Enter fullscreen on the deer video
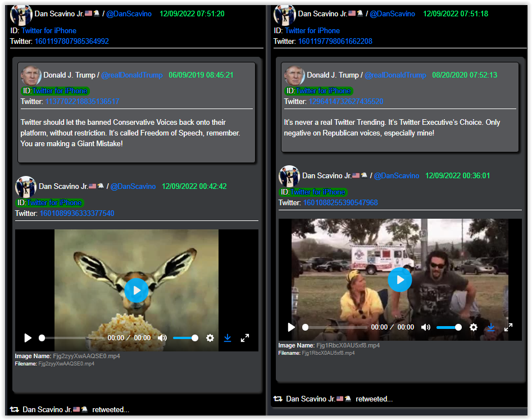Viewport: 532px width, 420px height. 245,338
